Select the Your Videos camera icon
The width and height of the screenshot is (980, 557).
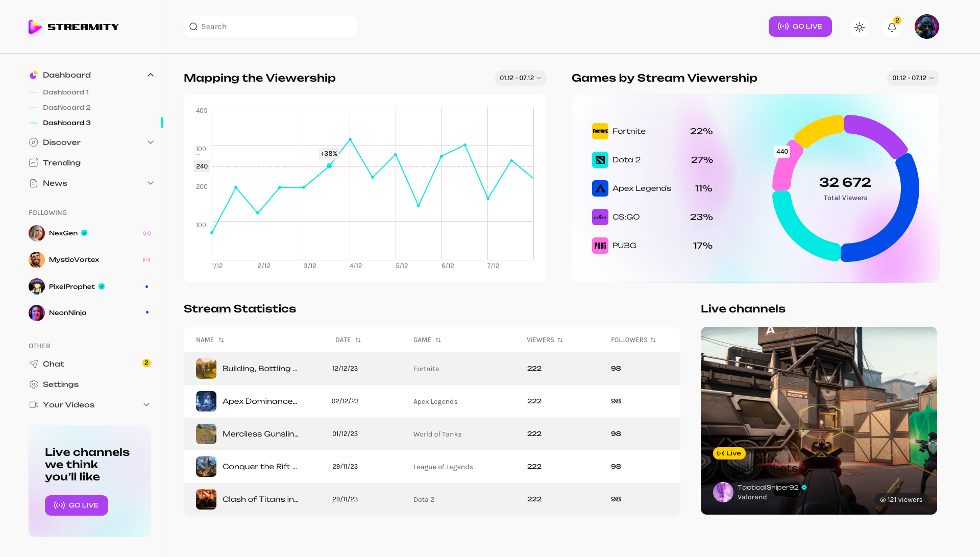coord(33,404)
